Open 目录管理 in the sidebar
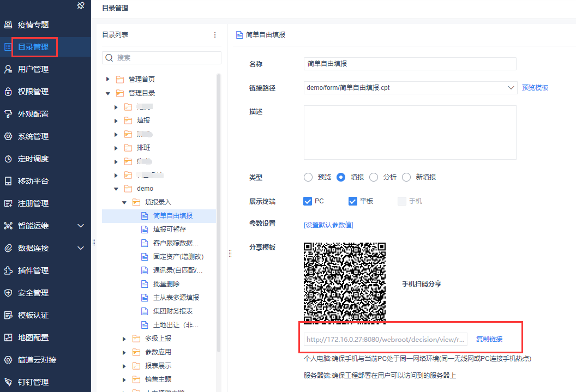The width and height of the screenshot is (576, 392). [33, 47]
